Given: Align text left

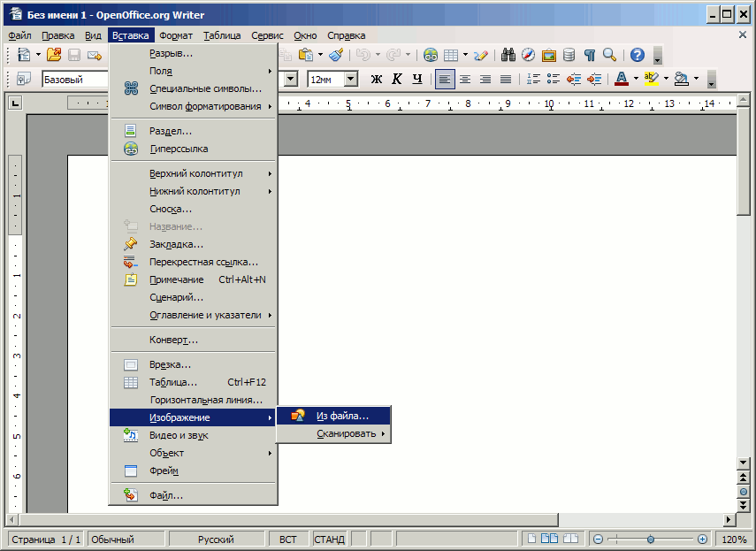Looking at the screenshot, I should click(x=445, y=79).
